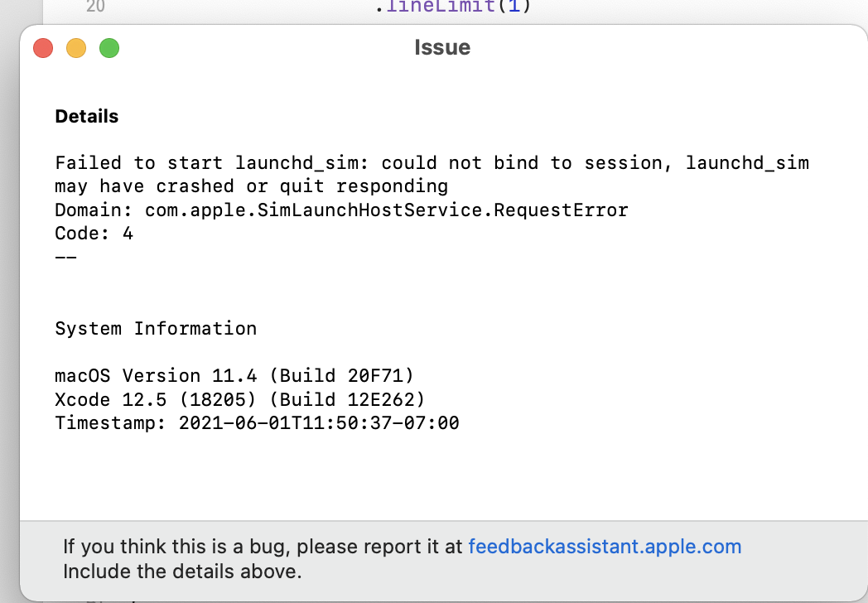
Task: Select the Domain SimLaunchHostService.RequestError line
Action: coord(341,210)
